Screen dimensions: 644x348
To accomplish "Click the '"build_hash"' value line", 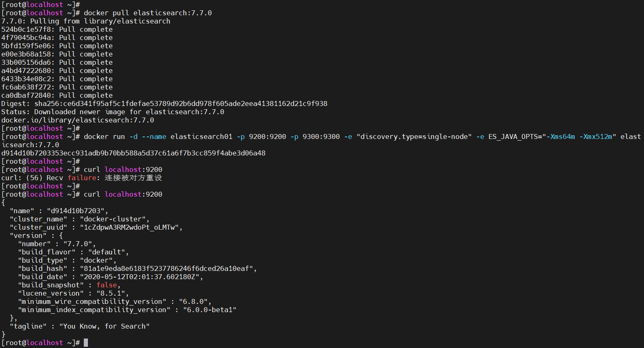I will tap(137, 268).
